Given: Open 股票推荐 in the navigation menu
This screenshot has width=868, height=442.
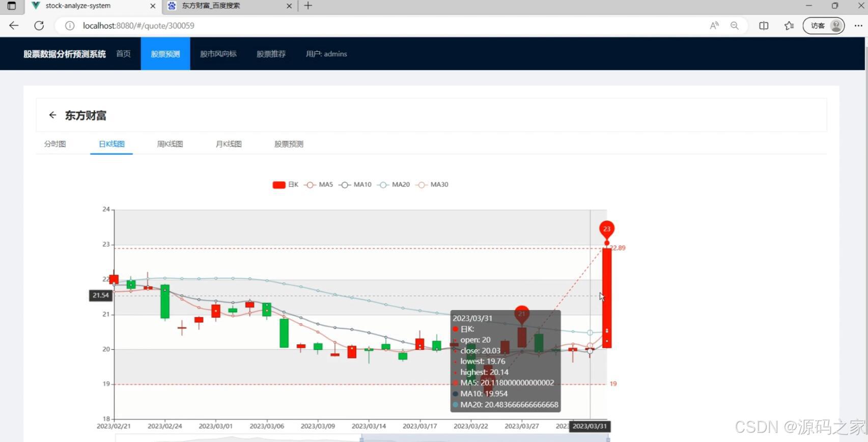Looking at the screenshot, I should pyautogui.click(x=271, y=54).
